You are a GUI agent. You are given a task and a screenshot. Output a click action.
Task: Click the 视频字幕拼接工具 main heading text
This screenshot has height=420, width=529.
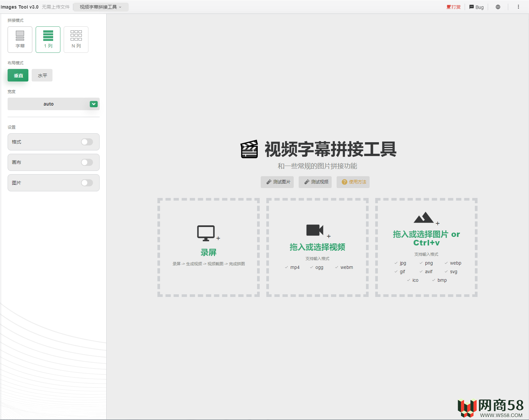tap(331, 149)
